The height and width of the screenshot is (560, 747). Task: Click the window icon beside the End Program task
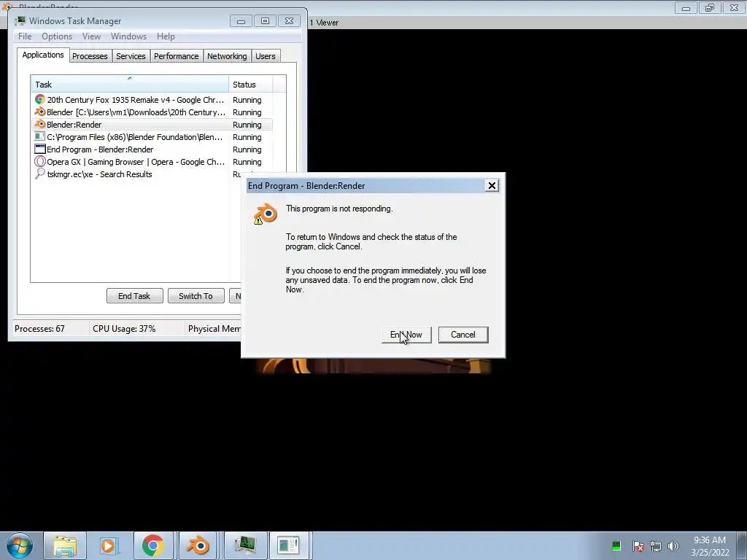[x=40, y=149]
